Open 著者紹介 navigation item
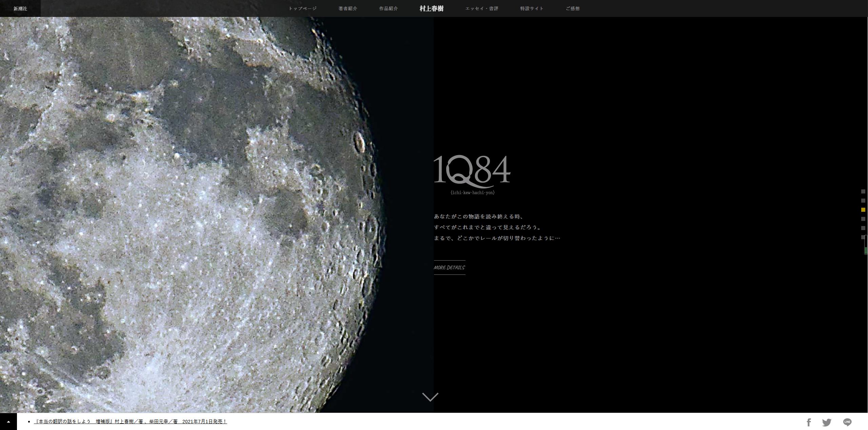Screen dimensions: 868x430 348,8
